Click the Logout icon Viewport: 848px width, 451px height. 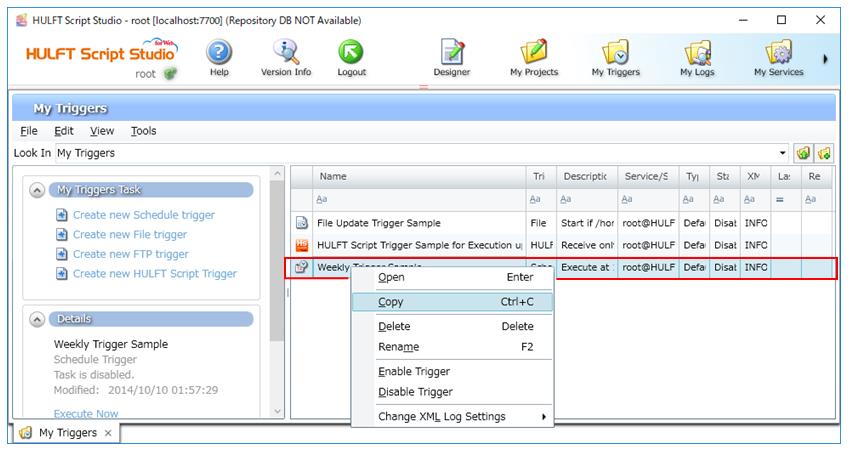(351, 53)
